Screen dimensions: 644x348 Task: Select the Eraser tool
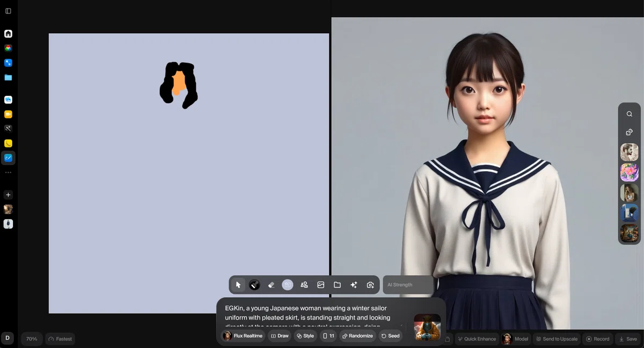click(x=271, y=285)
